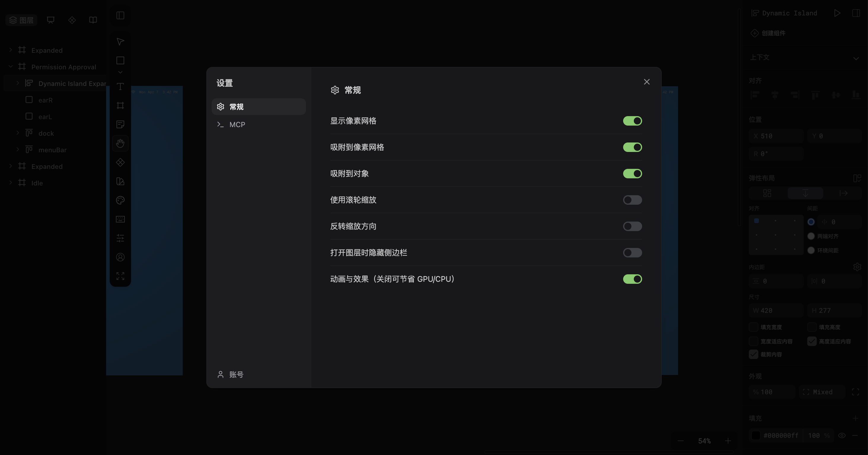This screenshot has width=868, height=455.
Task: Collapse Permission Approval frame layer
Action: 10,67
